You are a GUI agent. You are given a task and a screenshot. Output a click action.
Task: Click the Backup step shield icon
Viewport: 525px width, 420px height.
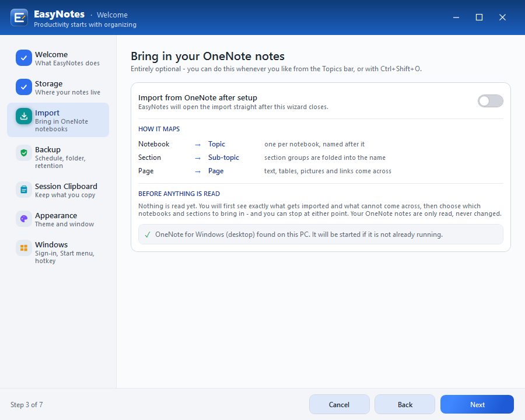[x=24, y=153]
